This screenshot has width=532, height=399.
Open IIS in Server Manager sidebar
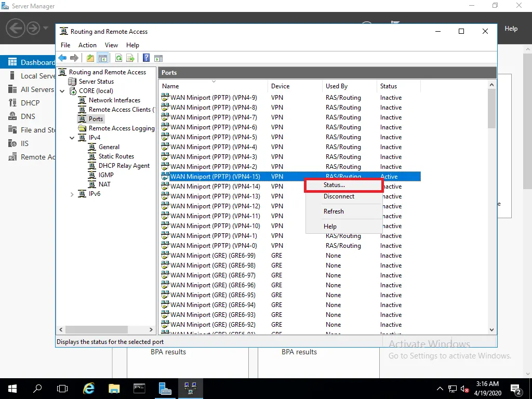pyautogui.click(x=24, y=143)
